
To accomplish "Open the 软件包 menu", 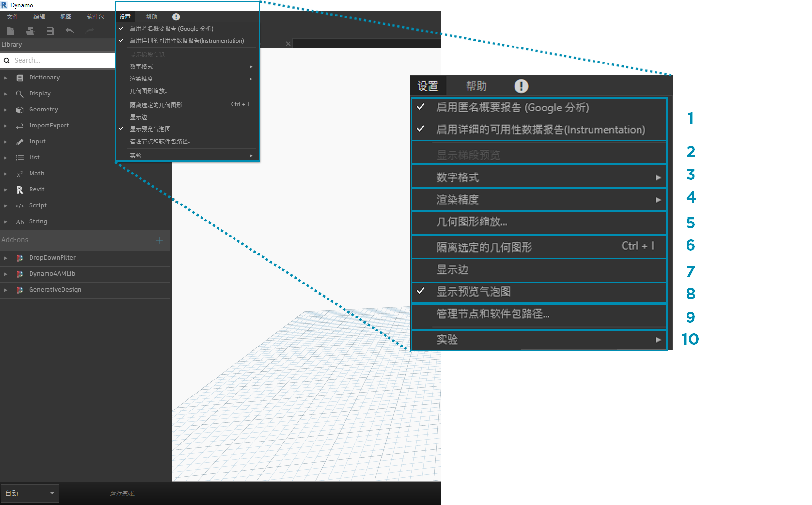I will 95,17.
